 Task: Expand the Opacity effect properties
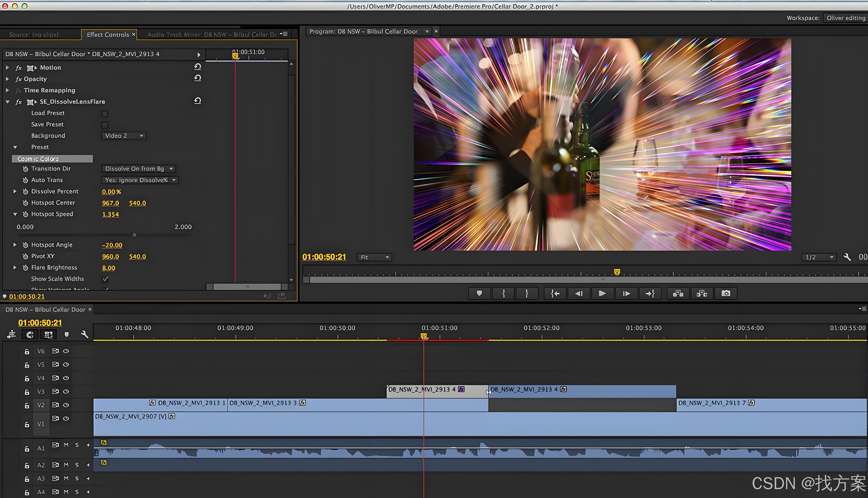click(x=8, y=79)
